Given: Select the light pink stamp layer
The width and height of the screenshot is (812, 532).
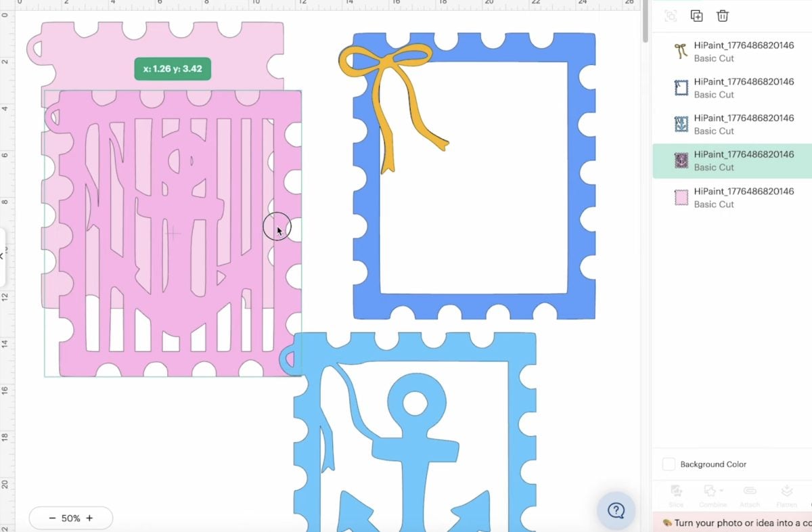Looking at the screenshot, I should tap(732, 198).
